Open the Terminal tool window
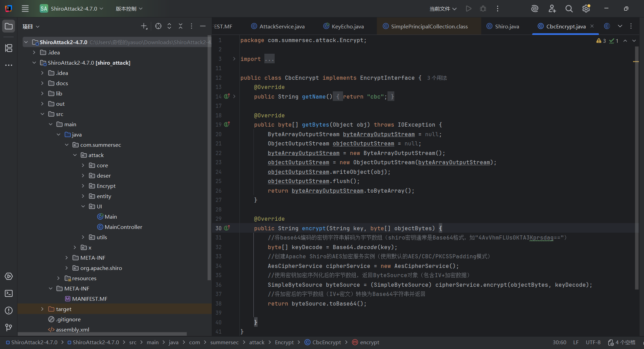The width and height of the screenshot is (644, 349). tap(9, 294)
